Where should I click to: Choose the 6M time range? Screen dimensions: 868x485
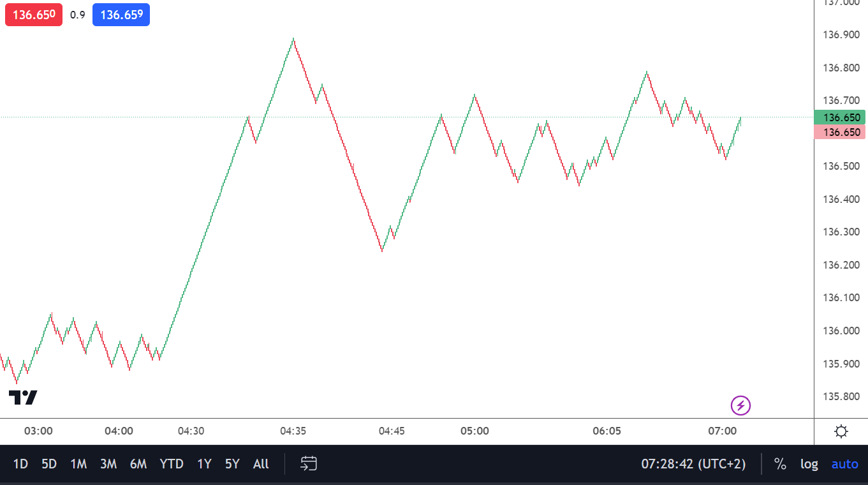(138, 464)
